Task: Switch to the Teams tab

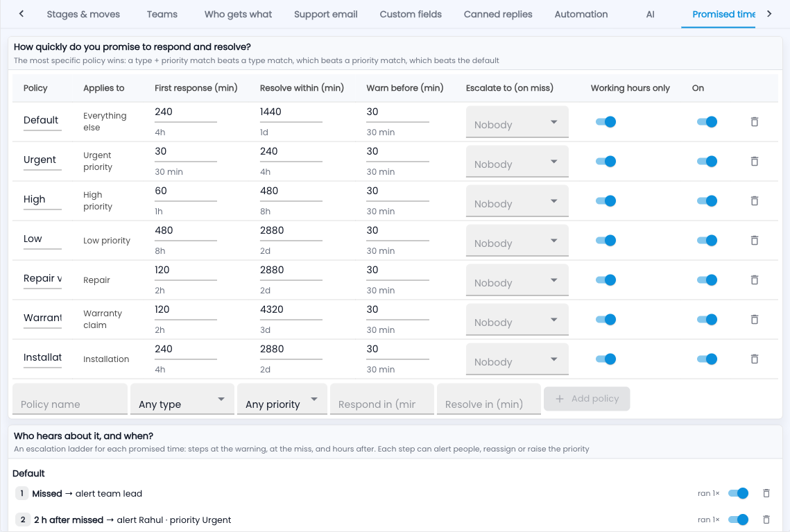Action: [x=162, y=14]
